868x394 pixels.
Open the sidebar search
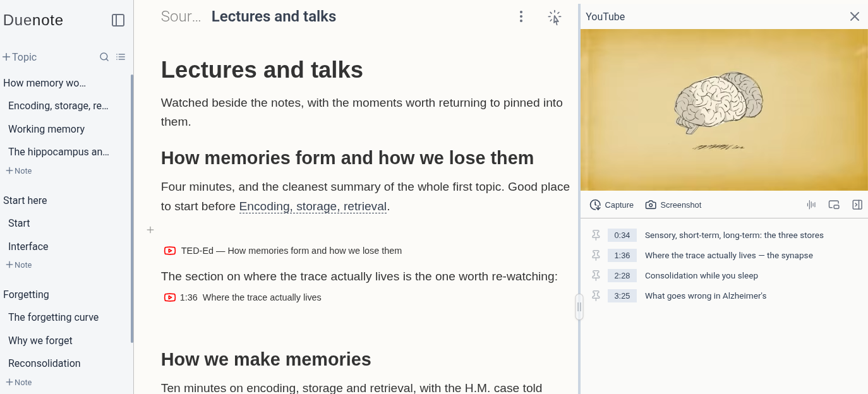[104, 57]
